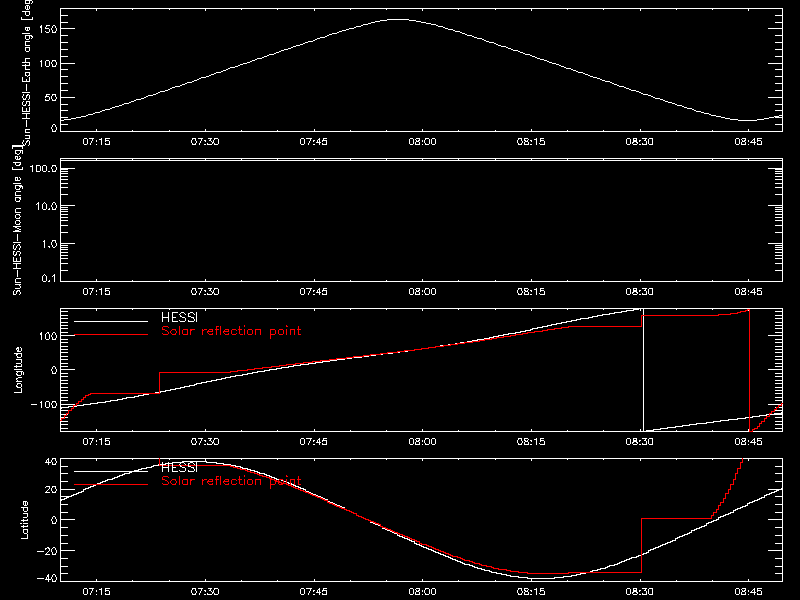Viewport: 800px width, 600px height.
Task: Click '08:00' under the Latitude plot
Action: (422, 592)
